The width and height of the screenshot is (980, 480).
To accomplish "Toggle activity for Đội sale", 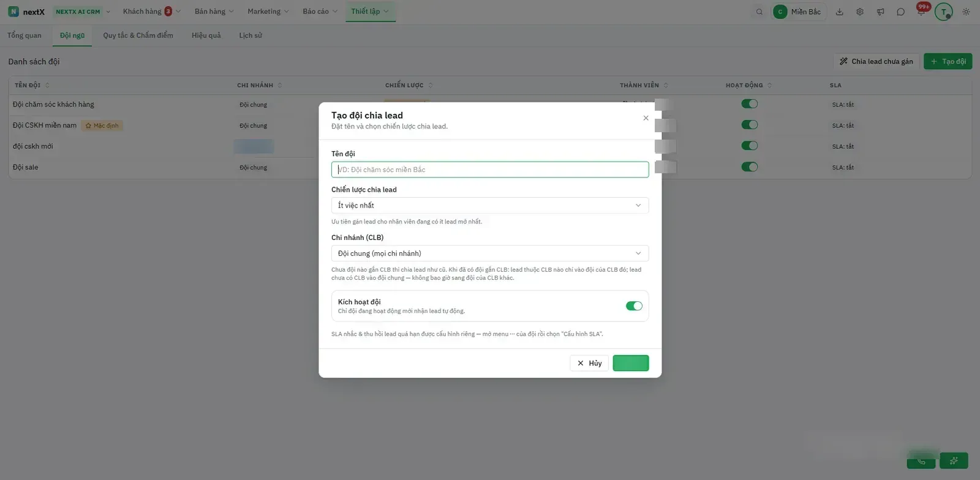I will (x=750, y=167).
